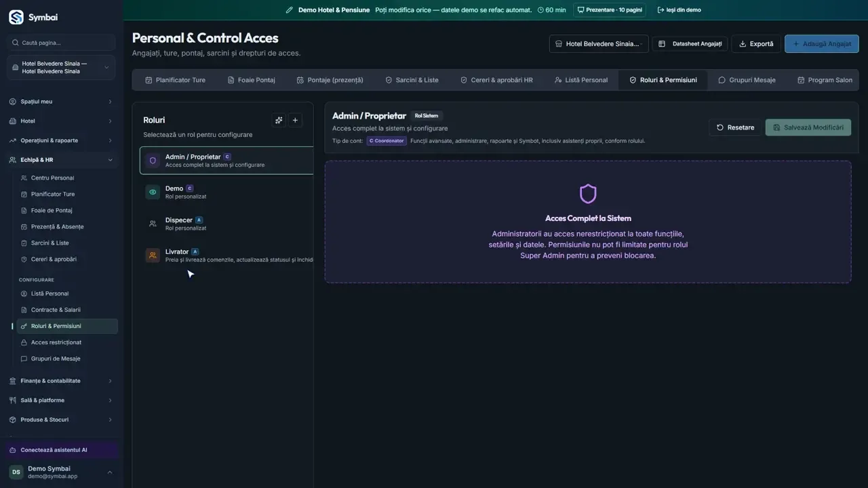Open the Sarcini & Liste tab
The width and height of the screenshot is (868, 488).
[x=412, y=80]
